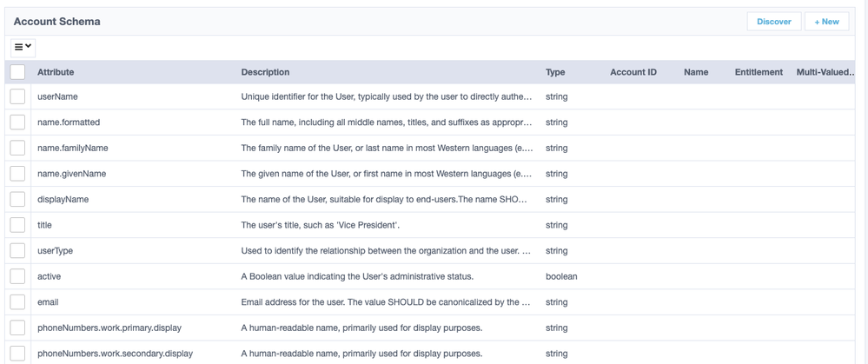This screenshot has height=364, width=868.
Task: Sort by the Type column header
Action: (x=555, y=72)
